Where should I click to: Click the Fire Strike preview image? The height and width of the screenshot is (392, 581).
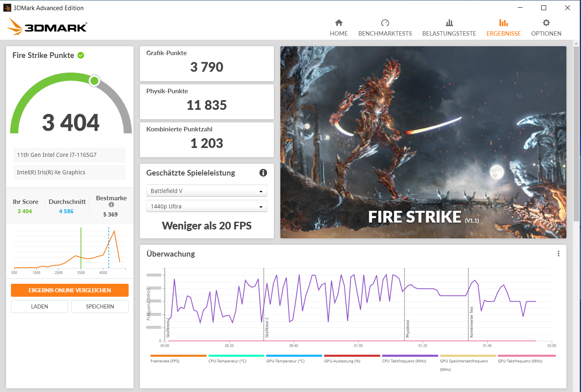click(423, 142)
